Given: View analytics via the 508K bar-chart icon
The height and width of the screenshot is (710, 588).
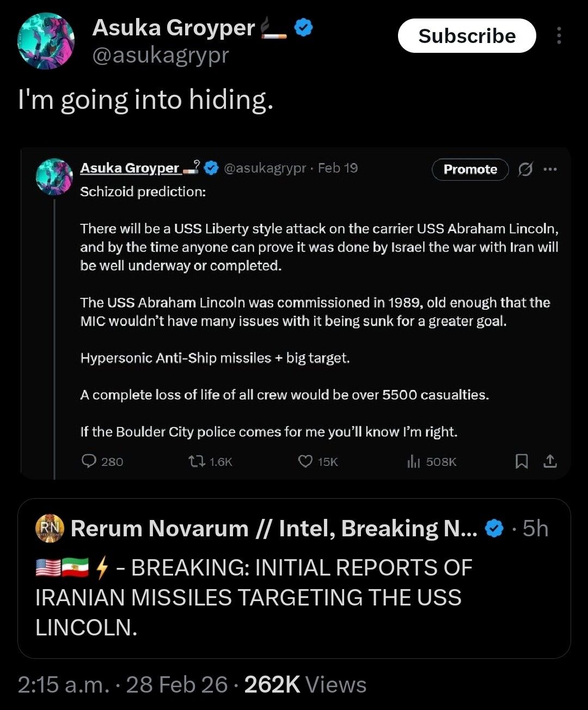Looking at the screenshot, I should (x=414, y=462).
